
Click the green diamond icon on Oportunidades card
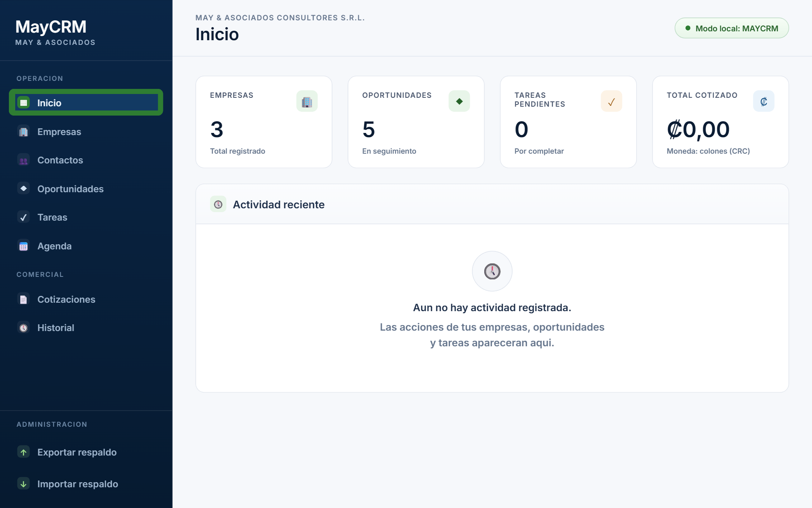tap(459, 101)
